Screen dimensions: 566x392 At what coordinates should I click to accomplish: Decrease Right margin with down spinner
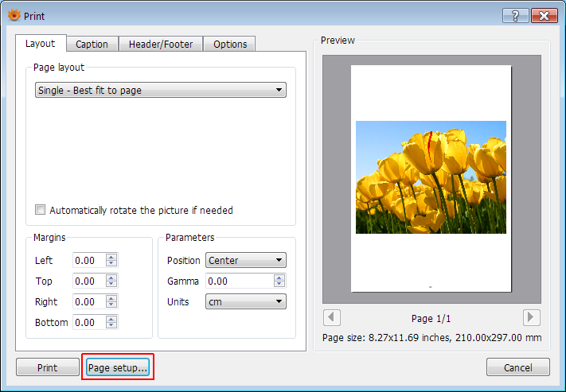pos(111,305)
